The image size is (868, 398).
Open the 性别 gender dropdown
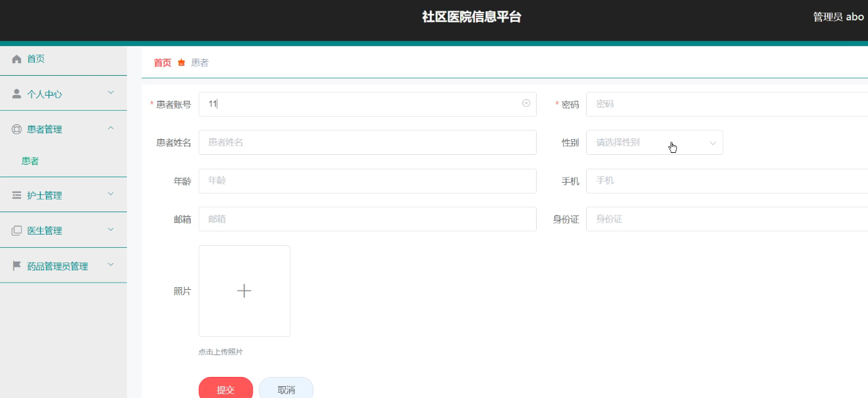(654, 142)
